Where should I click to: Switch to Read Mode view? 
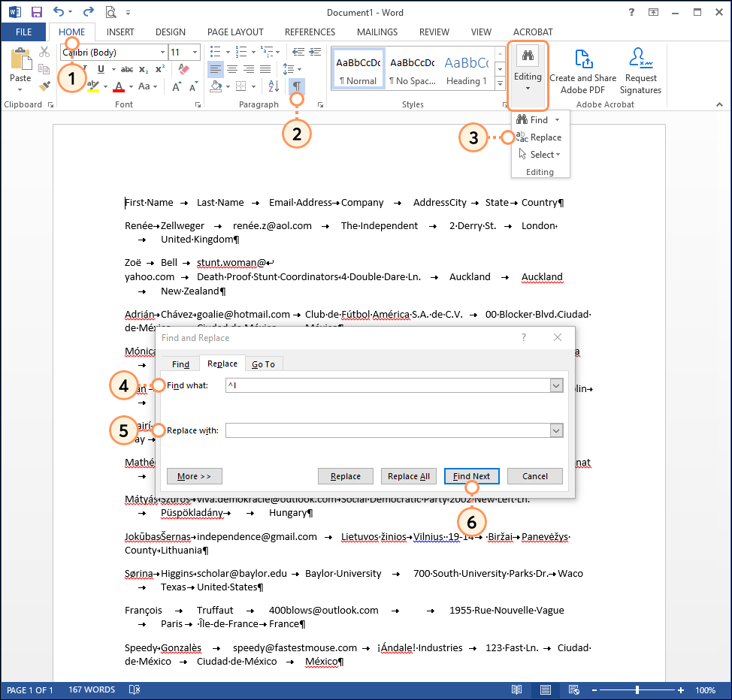(x=516, y=689)
